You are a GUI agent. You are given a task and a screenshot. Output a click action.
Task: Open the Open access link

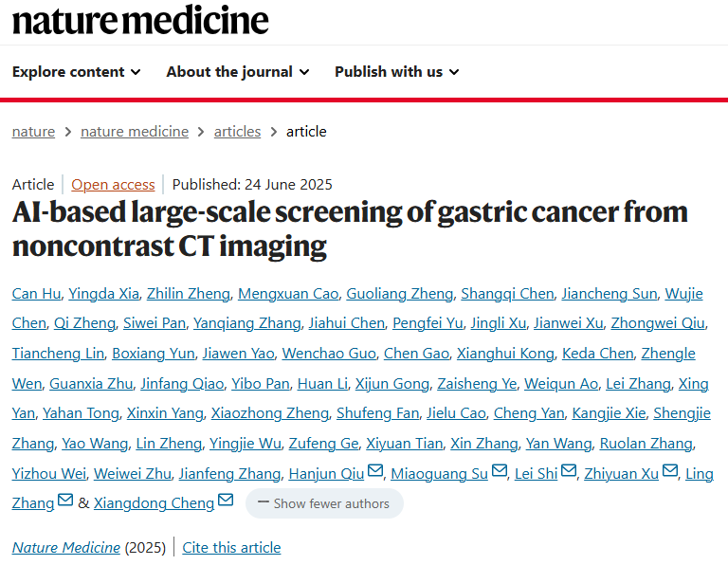[113, 185]
